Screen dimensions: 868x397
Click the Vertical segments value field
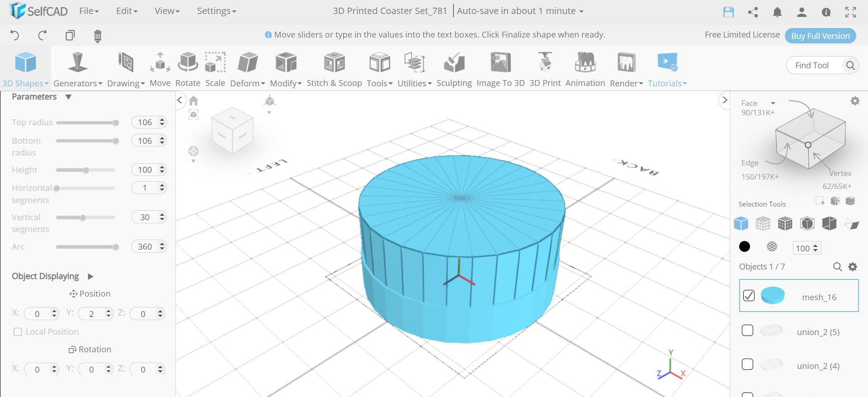pyautogui.click(x=149, y=217)
